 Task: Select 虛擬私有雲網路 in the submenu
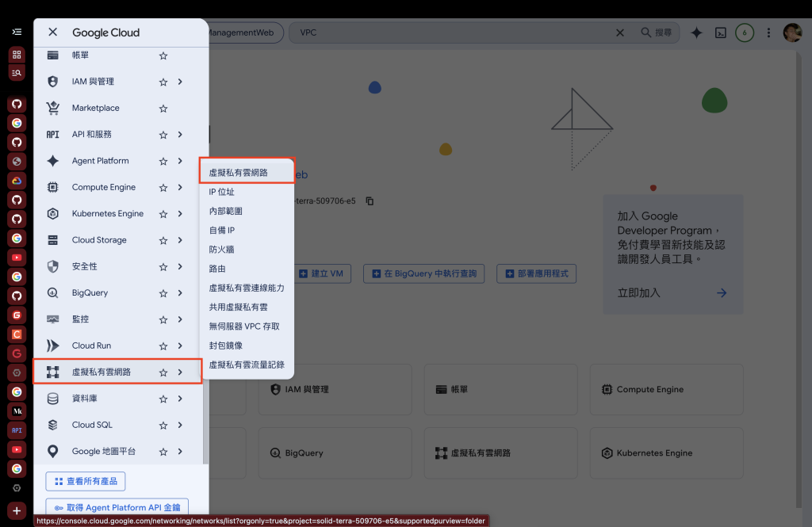point(247,173)
